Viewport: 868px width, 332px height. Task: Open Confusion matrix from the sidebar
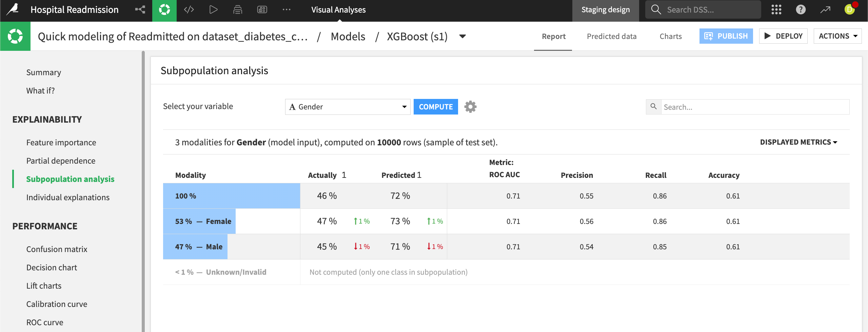[x=57, y=249]
